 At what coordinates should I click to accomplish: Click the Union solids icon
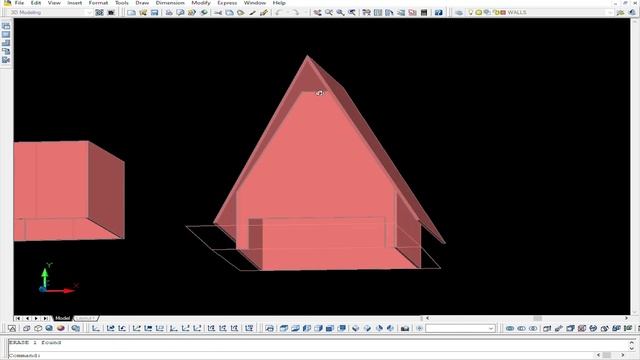[510, 328]
